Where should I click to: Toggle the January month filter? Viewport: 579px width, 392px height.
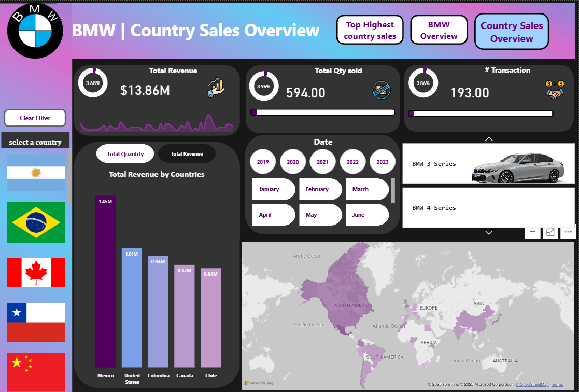tap(274, 189)
